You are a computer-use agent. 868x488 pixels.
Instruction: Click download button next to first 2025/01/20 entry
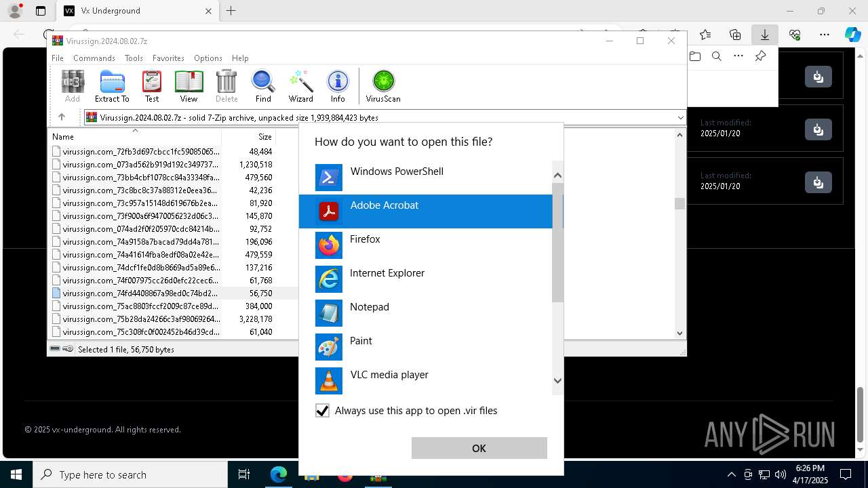[x=818, y=129]
